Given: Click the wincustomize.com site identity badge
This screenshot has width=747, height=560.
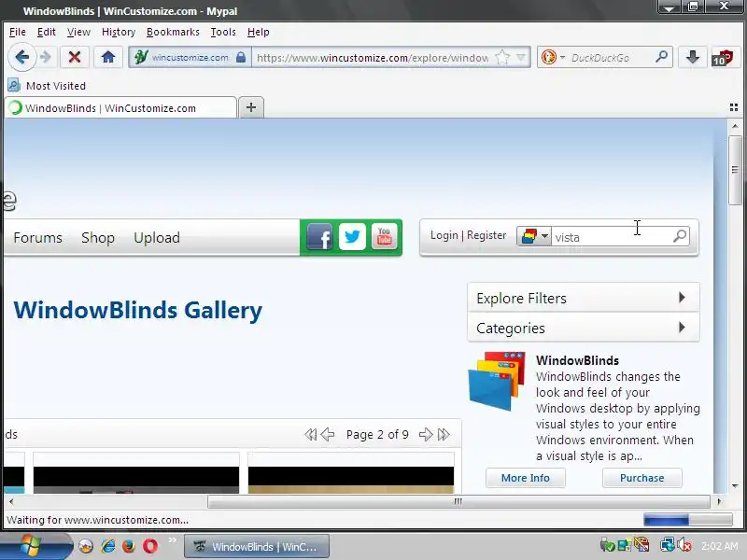Looking at the screenshot, I should (x=190, y=58).
